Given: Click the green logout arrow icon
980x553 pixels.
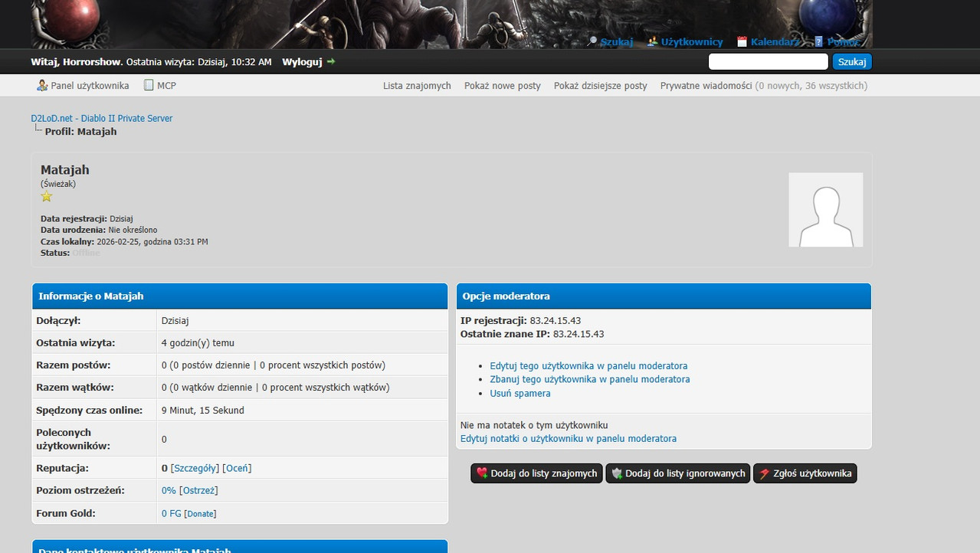Looking at the screenshot, I should [x=331, y=61].
